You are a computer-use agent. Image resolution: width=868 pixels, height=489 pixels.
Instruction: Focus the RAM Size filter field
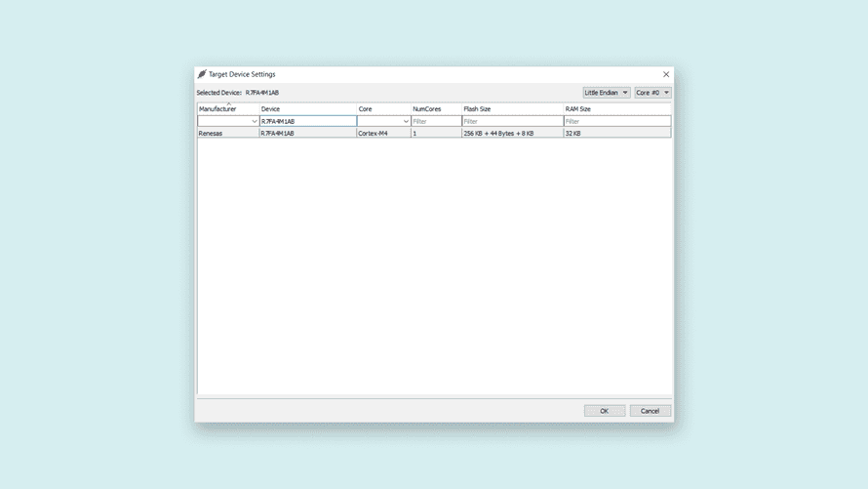[x=616, y=121]
